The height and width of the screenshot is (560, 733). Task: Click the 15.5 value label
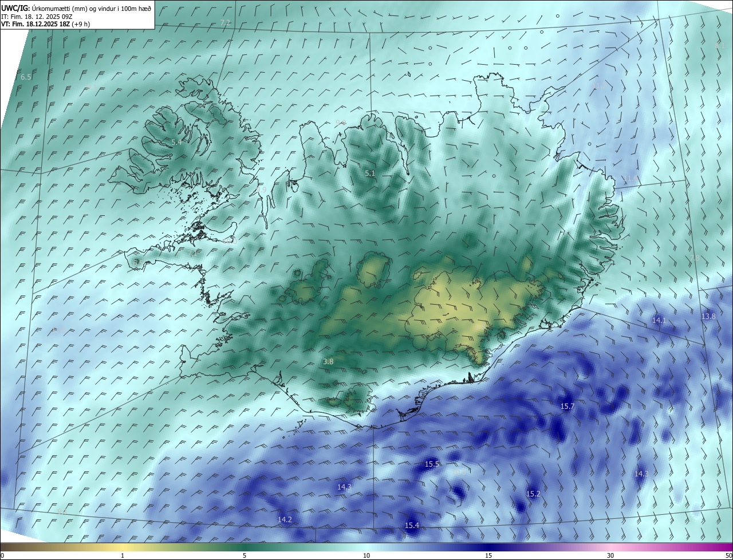[x=432, y=464]
